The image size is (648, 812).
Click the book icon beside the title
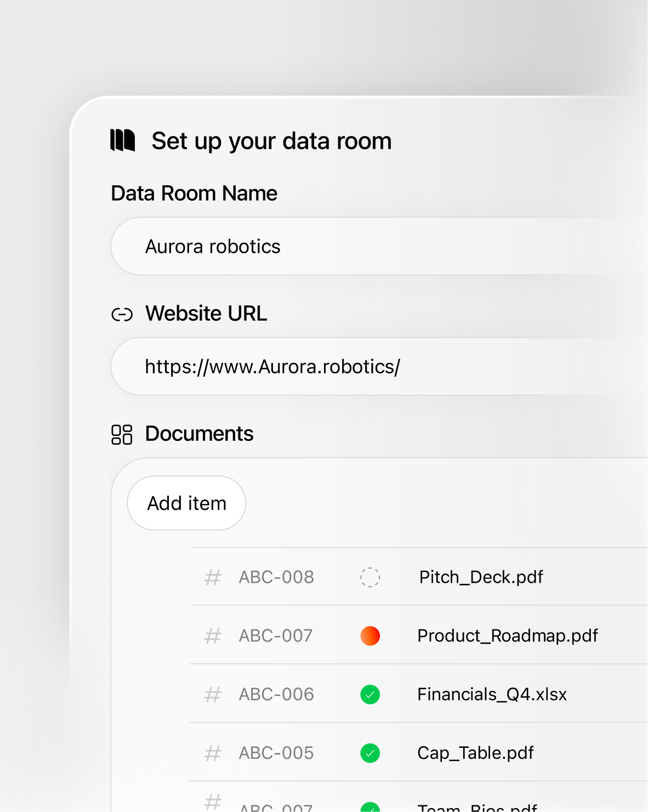click(x=122, y=140)
